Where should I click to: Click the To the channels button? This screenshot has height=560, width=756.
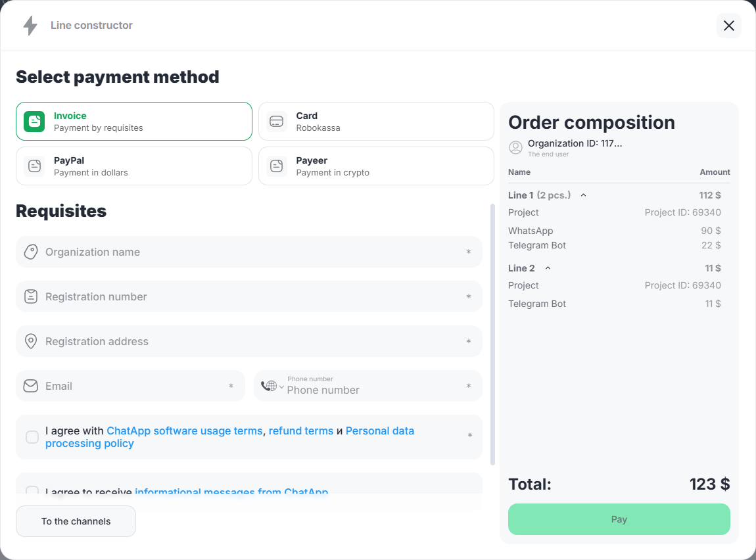click(76, 521)
